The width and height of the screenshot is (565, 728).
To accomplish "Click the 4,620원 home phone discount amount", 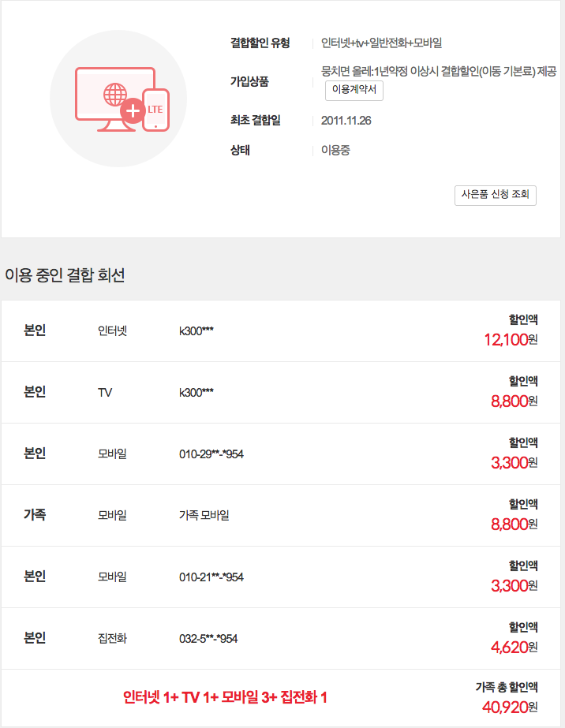I will click(x=514, y=648).
